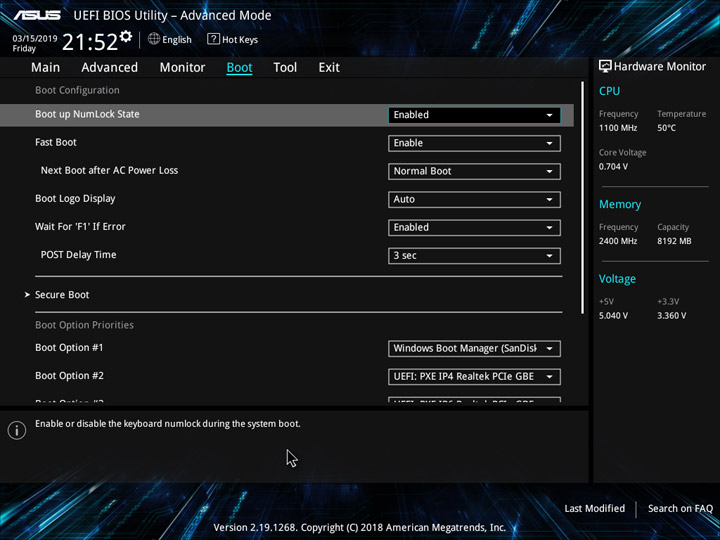Click the Hardware Monitor screen icon
720x540 pixels.
point(605,66)
